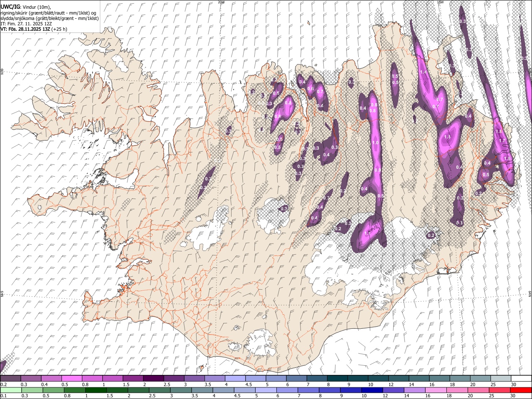
Task: Click the 'Vindur (10m)' header text
Action: point(37,7)
